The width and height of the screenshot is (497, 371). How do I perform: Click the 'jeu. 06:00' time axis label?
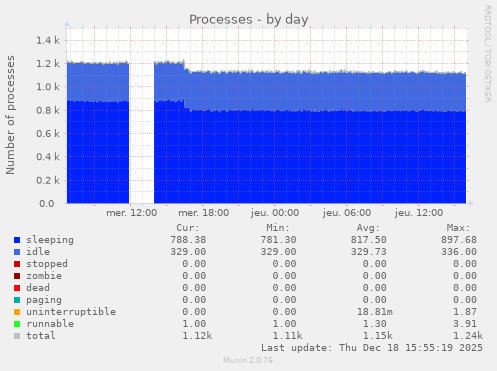(x=347, y=213)
